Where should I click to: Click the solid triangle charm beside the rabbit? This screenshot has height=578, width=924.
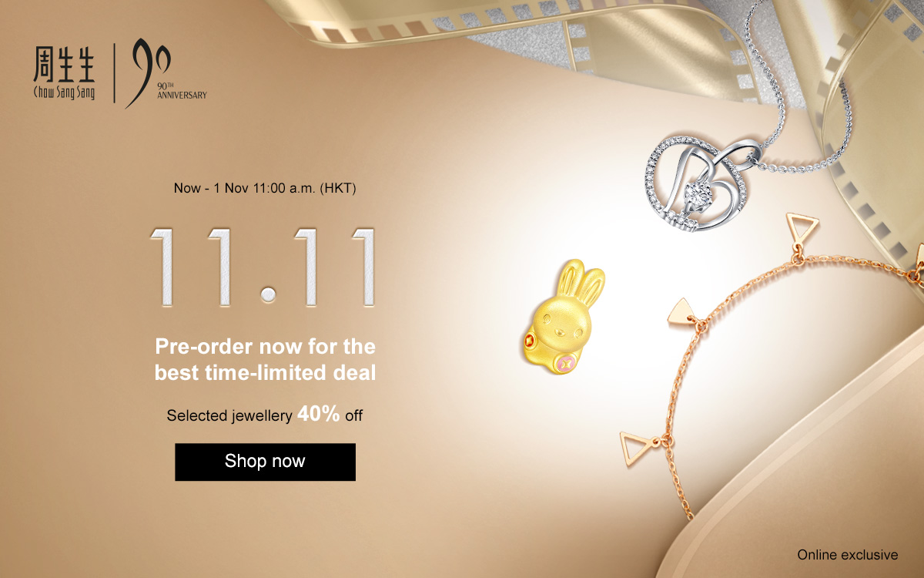click(683, 312)
